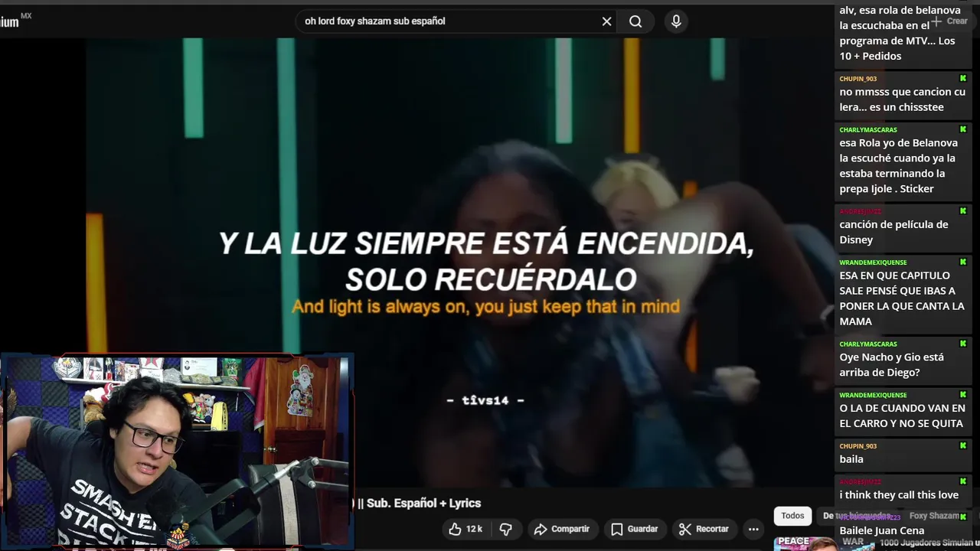Click chat message 'Oye Nacho y Gio está arriba de Diego?'
The image size is (980, 551).
point(891,364)
